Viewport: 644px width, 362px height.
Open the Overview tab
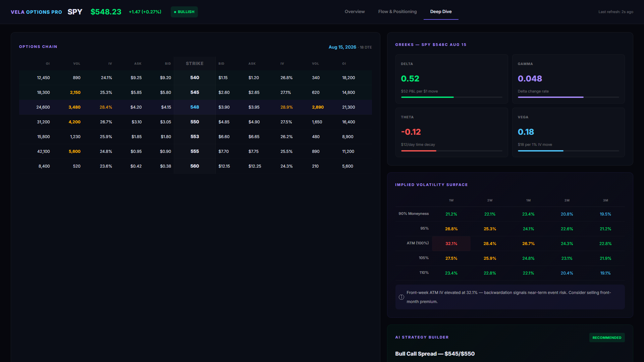pos(355,12)
